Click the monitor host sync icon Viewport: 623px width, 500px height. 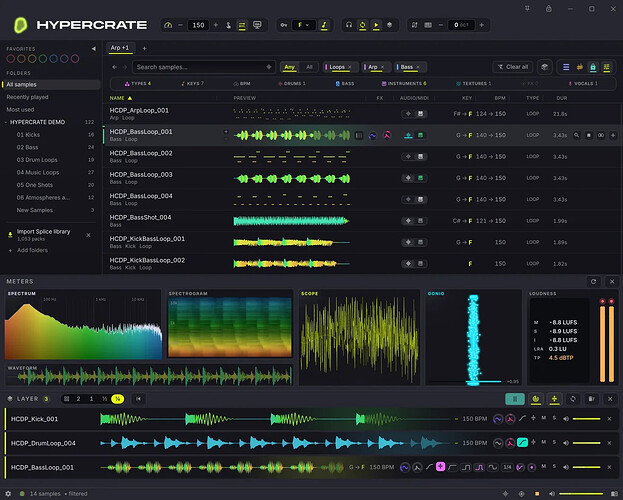coord(257,25)
